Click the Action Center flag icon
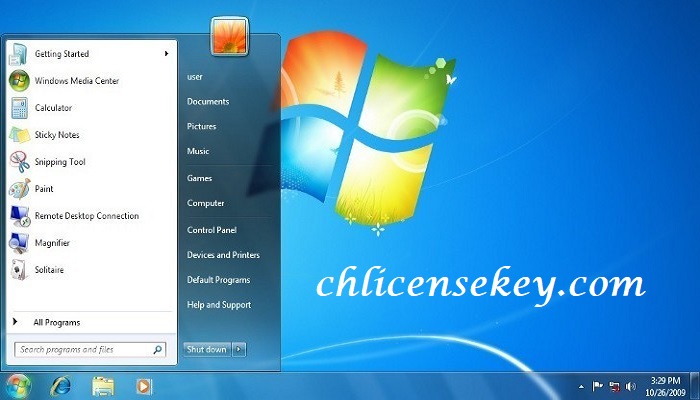700x400 pixels. 597,386
